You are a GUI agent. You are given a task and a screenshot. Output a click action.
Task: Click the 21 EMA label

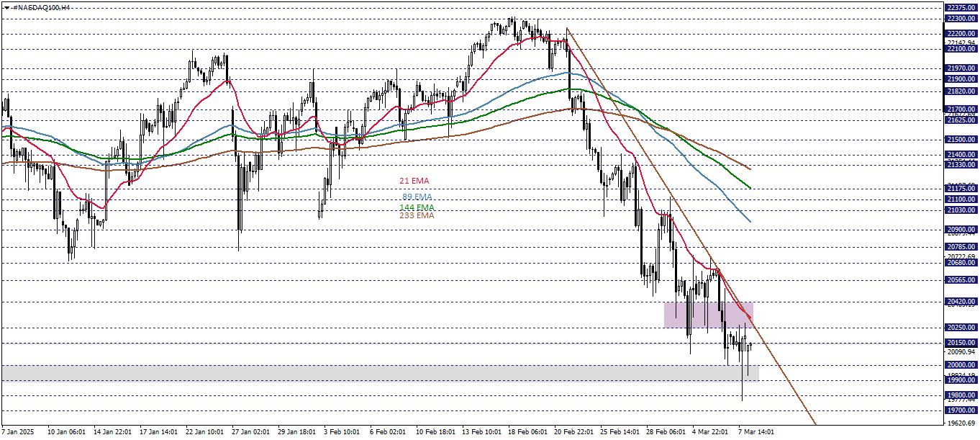point(414,181)
